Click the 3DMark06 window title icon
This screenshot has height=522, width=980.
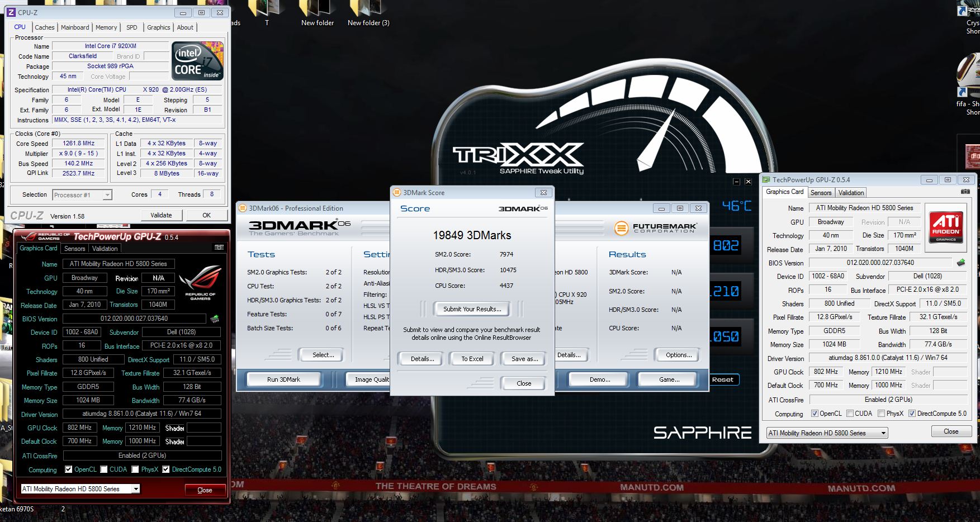(243, 208)
